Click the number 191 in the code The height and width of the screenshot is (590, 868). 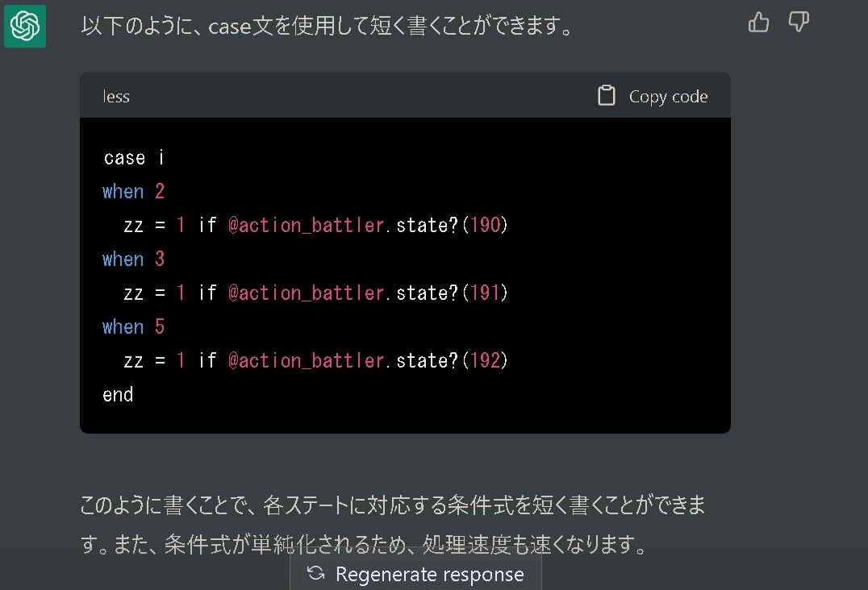click(x=485, y=293)
